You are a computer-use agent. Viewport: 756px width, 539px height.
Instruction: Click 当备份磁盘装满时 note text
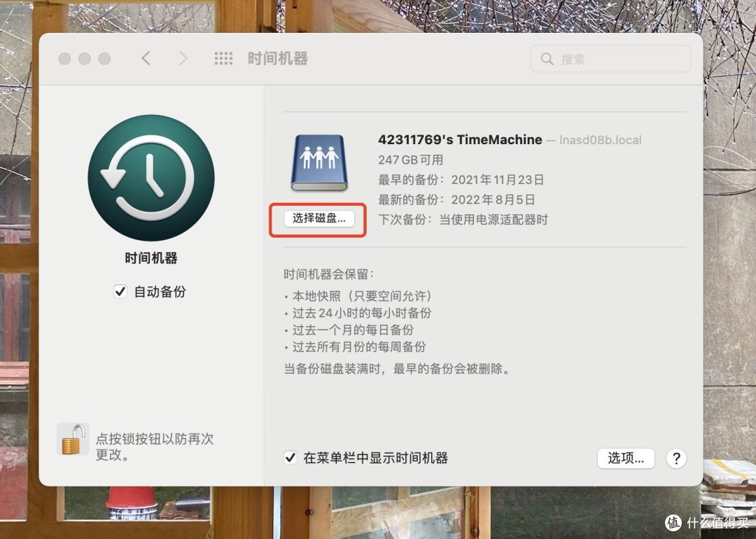pos(396,369)
